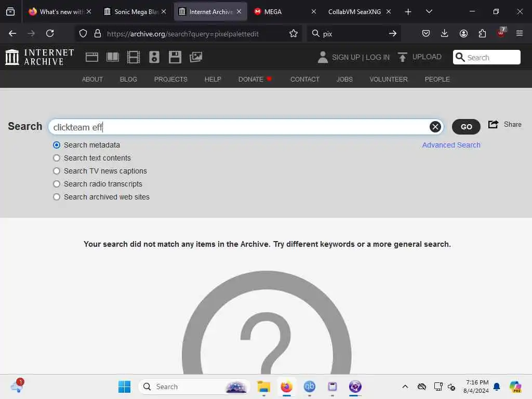Open Firefox View icon

pos(10,11)
